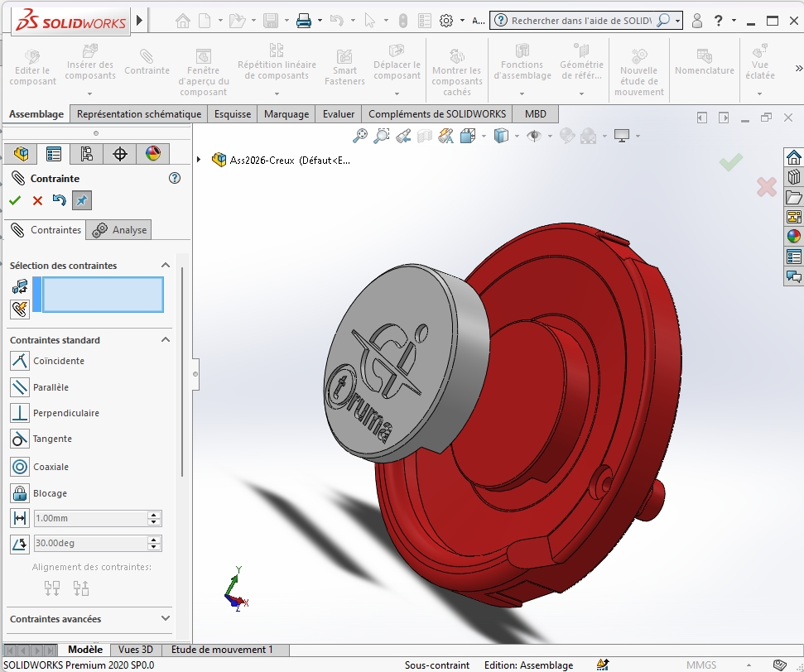
Task: Toggle the keep-visible pushpin
Action: 82,200
